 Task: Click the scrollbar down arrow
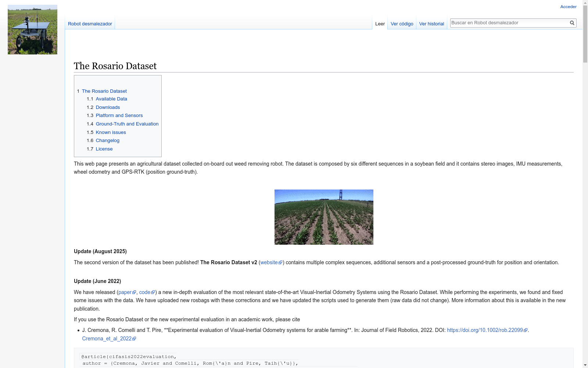pyautogui.click(x=585, y=365)
